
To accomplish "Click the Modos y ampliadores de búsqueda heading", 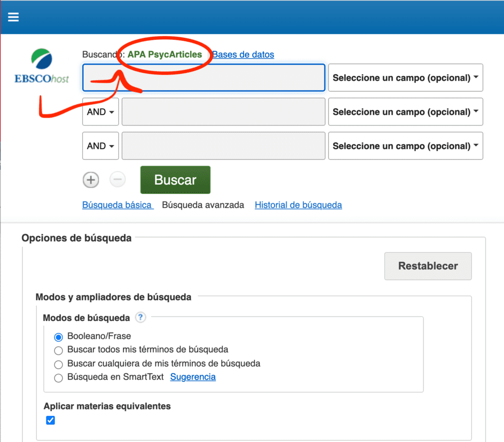I will tap(114, 297).
